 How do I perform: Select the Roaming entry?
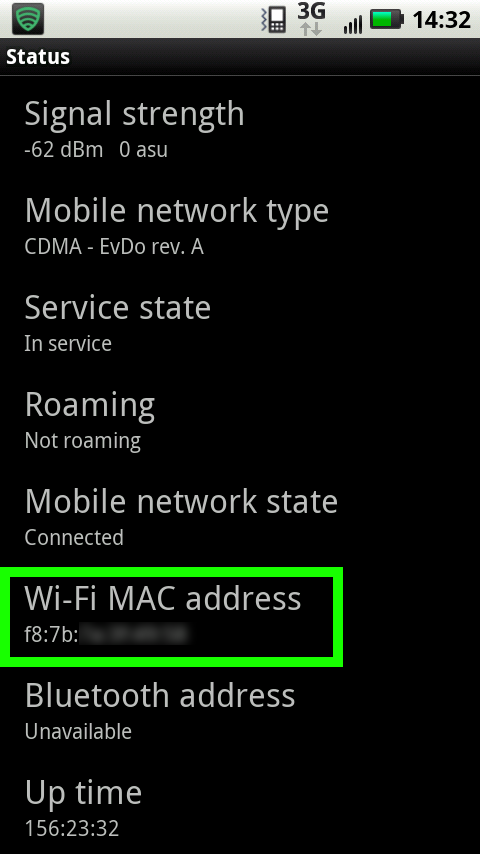click(x=240, y=419)
